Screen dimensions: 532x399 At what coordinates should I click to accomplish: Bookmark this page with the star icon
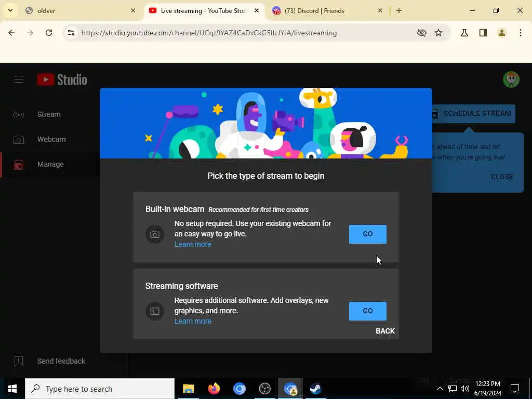(x=438, y=33)
